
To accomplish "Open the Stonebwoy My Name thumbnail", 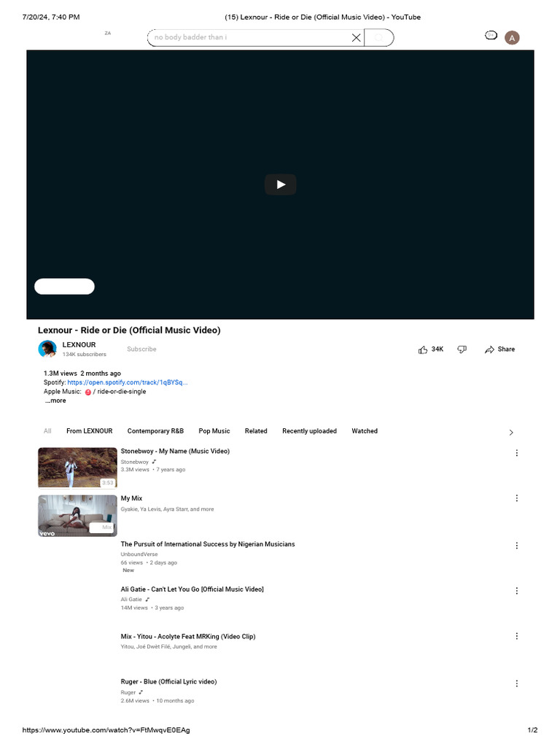I will [x=77, y=468].
